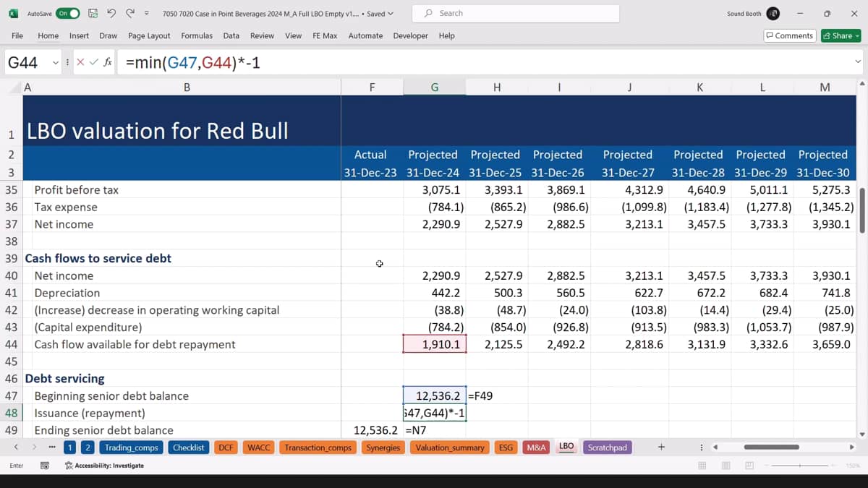Open the Developer ribbon tab
Image resolution: width=868 pixels, height=488 pixels.
[411, 35]
